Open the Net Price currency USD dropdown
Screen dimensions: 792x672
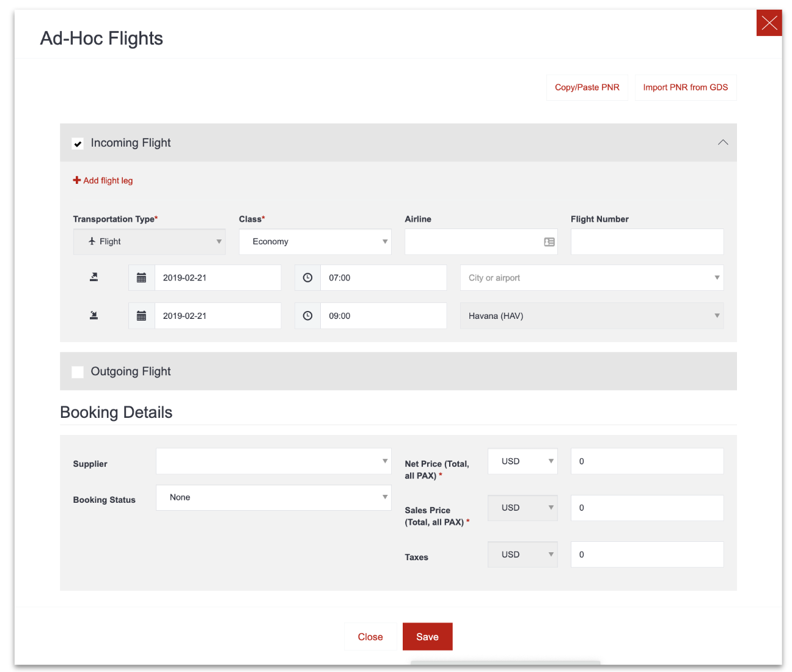(x=522, y=461)
